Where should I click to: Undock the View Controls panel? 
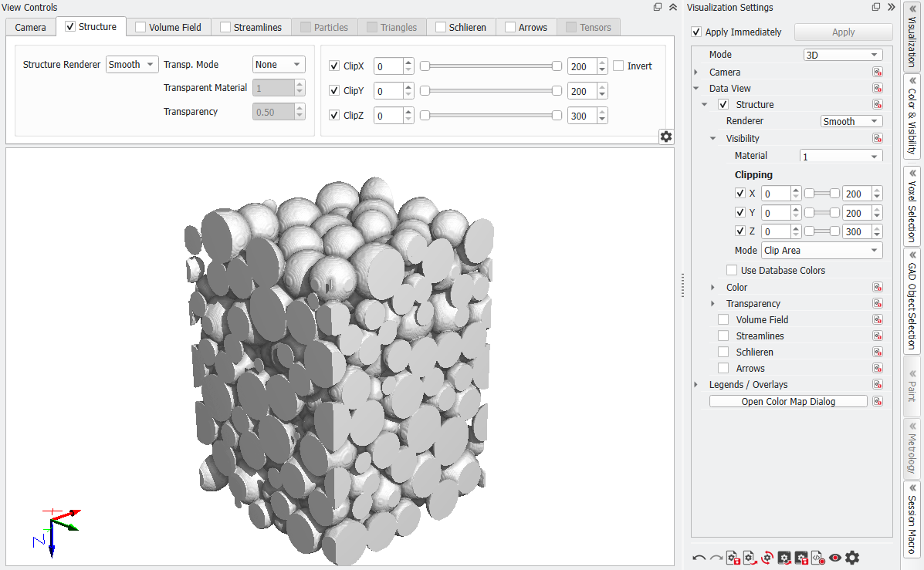658,7
